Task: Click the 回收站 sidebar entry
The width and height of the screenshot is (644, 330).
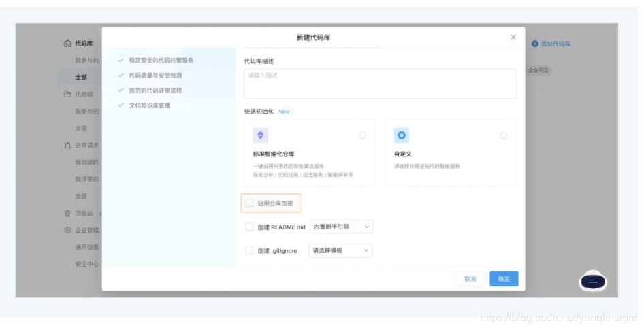Action: point(84,213)
